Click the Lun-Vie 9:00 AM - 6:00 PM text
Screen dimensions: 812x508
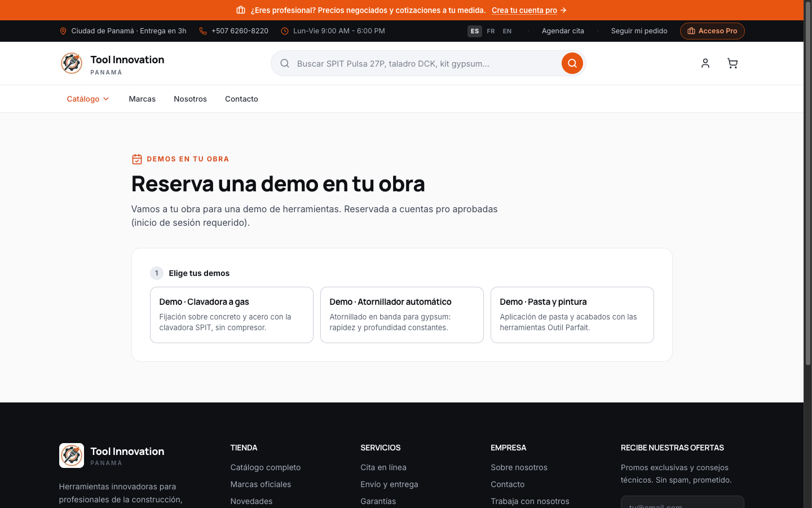pos(339,31)
